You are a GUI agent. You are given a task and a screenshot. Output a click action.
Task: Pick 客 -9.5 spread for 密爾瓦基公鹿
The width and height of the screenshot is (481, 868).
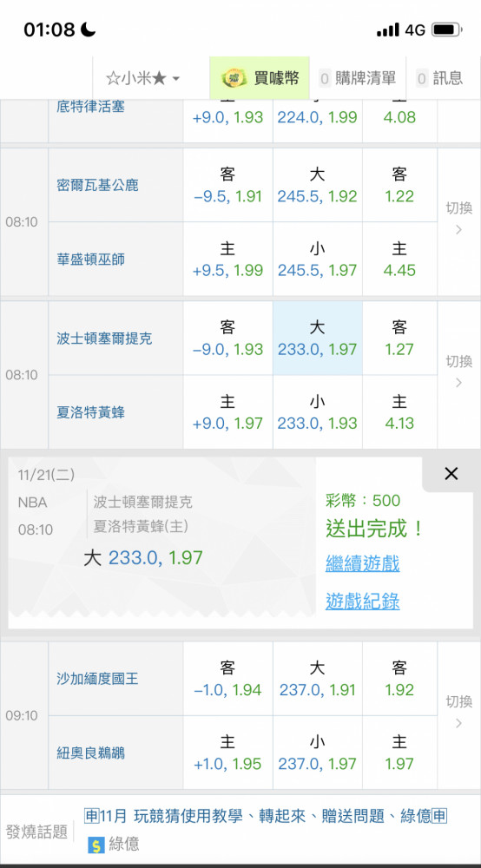coord(227,186)
